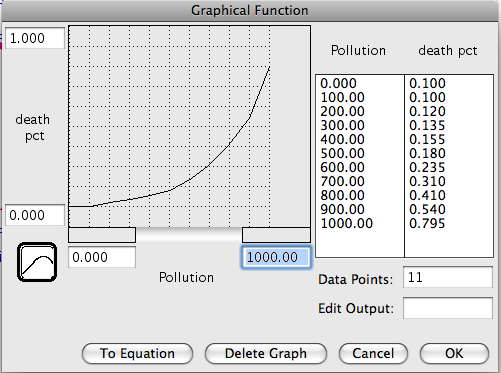Click the Edit Output field

tap(448, 308)
